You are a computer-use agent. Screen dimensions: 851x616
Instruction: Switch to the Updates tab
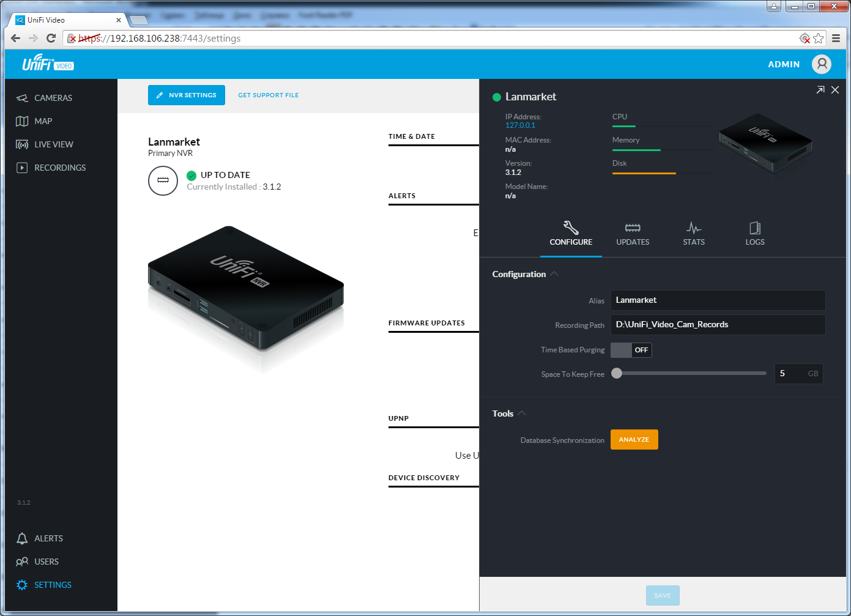[x=633, y=234]
